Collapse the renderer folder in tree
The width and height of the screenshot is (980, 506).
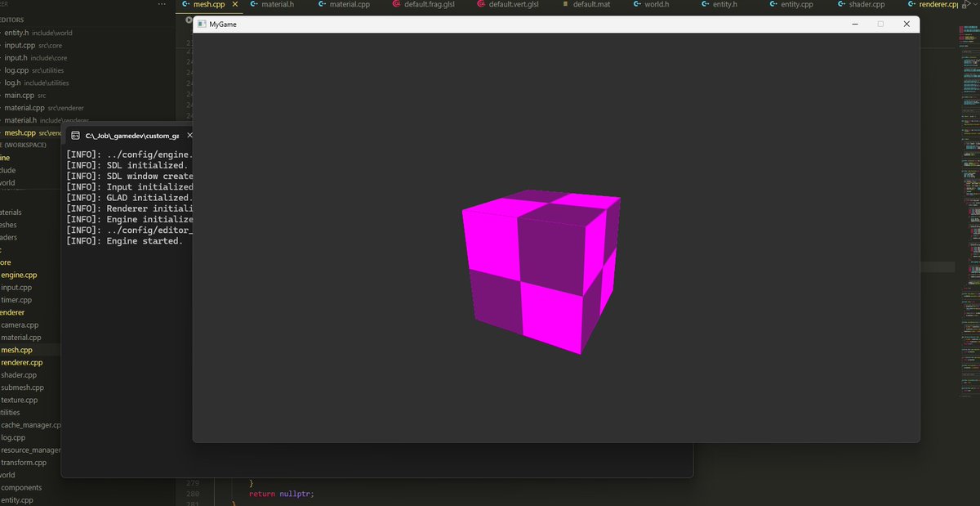point(12,312)
